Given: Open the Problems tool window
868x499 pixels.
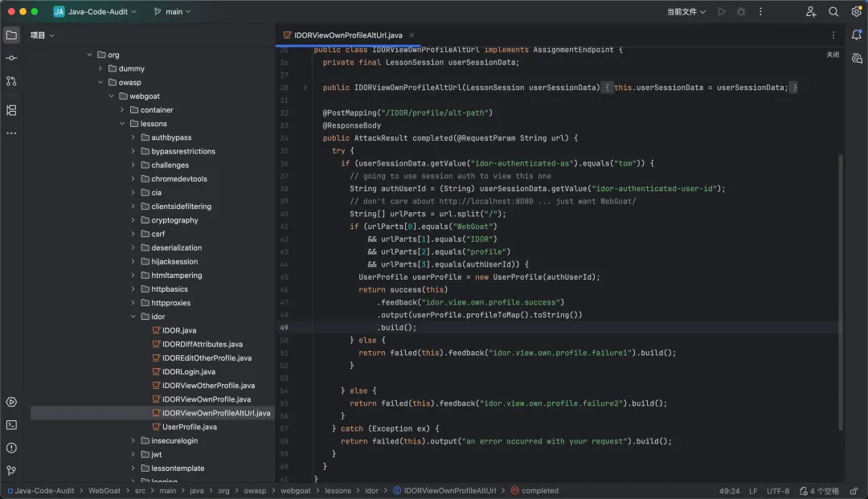Looking at the screenshot, I should pyautogui.click(x=11, y=448).
